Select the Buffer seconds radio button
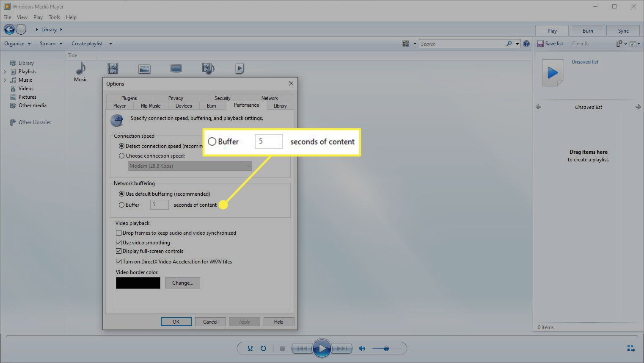644x363 pixels. [121, 205]
